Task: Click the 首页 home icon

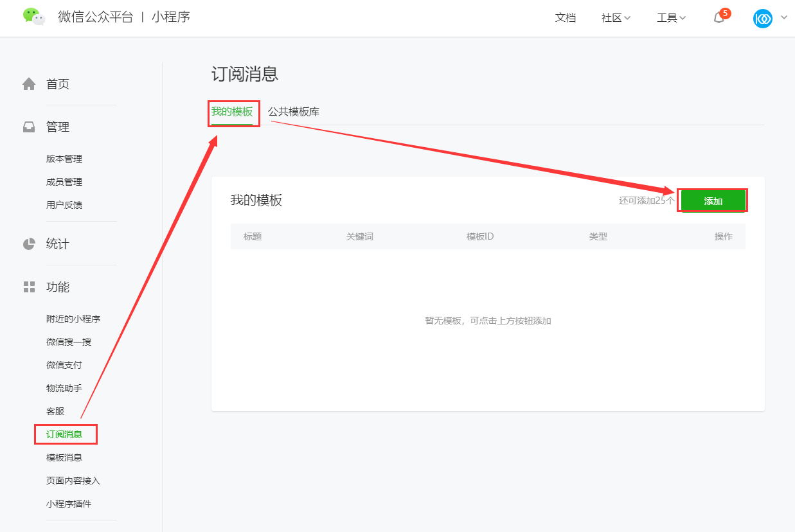Action: pyautogui.click(x=29, y=84)
